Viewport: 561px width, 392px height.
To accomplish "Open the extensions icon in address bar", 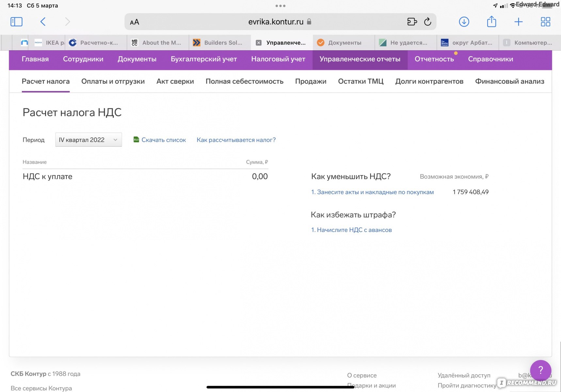I will coord(412,22).
